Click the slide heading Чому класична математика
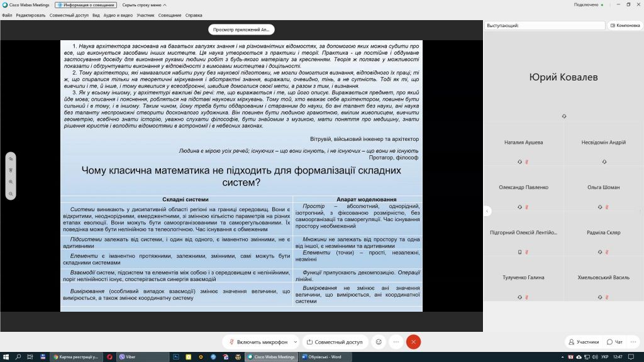644x362 pixels. [x=241, y=176]
